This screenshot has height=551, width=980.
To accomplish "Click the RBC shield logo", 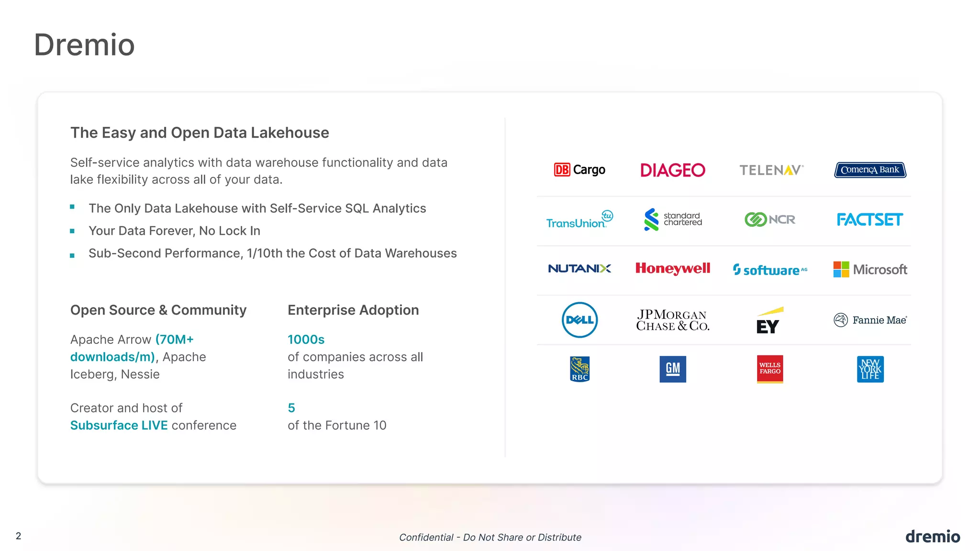I will coord(579,369).
